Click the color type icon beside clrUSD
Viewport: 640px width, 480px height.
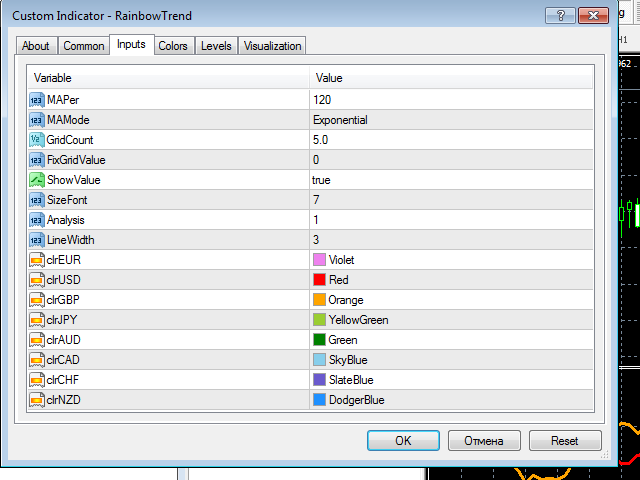click(36, 280)
